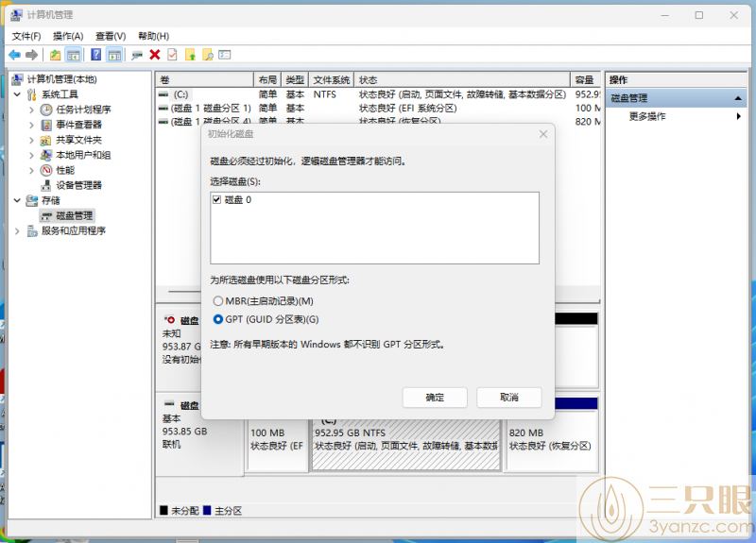756x543 pixels.
Task: Expand the 事件查看器 tree arrow
Action: [x=32, y=125]
